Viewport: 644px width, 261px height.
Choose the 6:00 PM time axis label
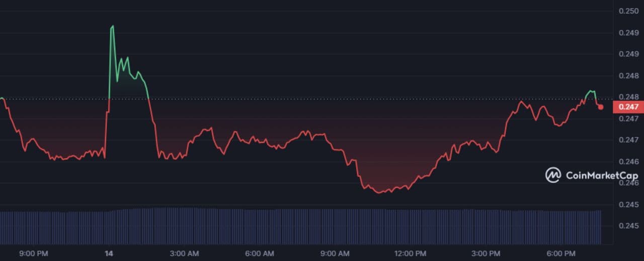[x=561, y=253]
